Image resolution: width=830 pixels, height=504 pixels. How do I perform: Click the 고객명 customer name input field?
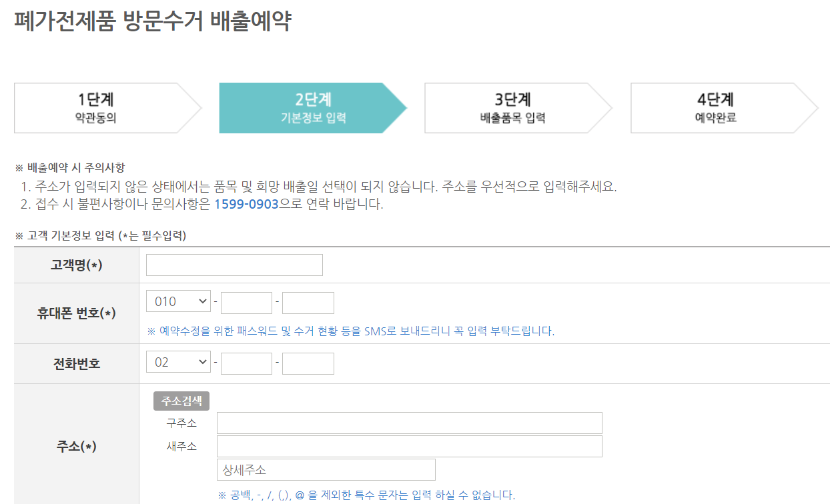[x=234, y=265]
